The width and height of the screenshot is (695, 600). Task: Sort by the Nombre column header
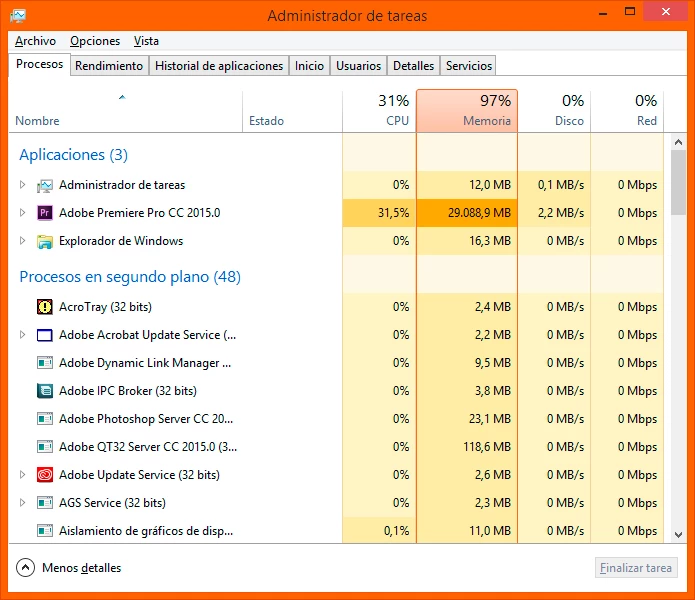pyautogui.click(x=125, y=112)
